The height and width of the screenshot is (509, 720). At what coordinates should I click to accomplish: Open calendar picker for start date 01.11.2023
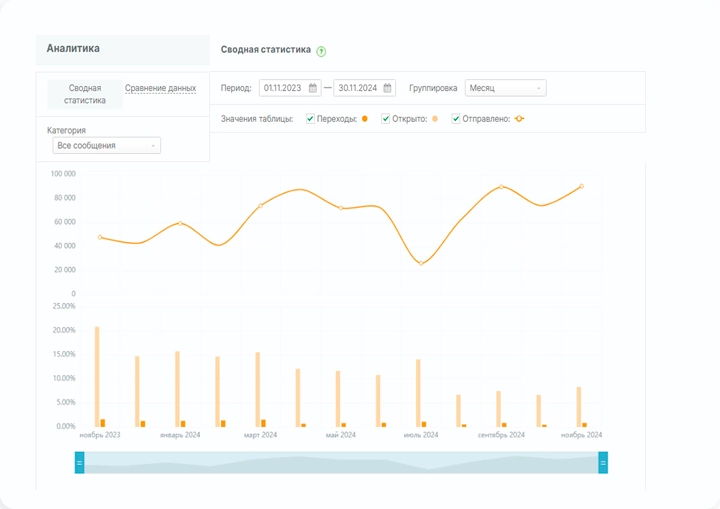pos(313,88)
